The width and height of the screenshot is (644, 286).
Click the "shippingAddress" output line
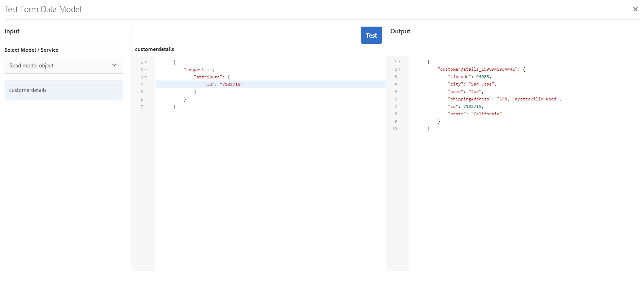[x=504, y=99]
